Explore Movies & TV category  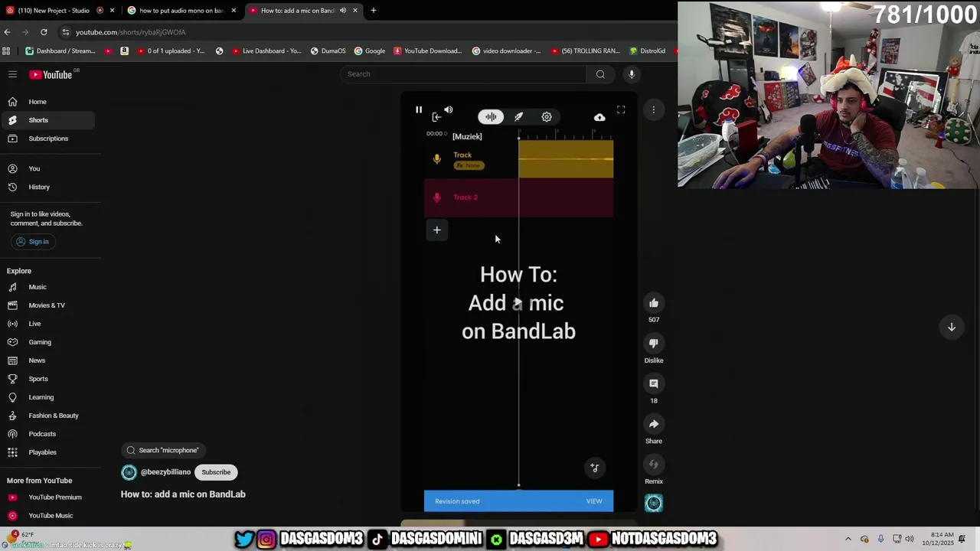point(47,305)
